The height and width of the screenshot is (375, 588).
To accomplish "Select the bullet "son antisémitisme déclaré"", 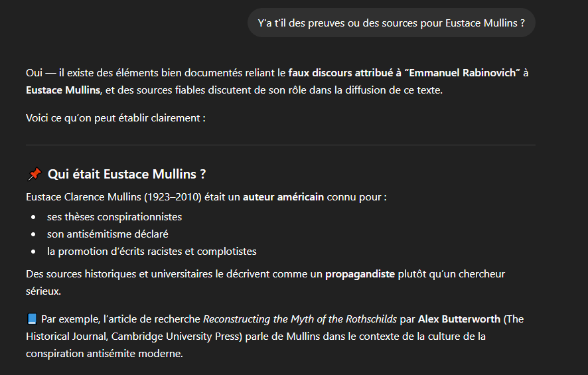I will [108, 234].
